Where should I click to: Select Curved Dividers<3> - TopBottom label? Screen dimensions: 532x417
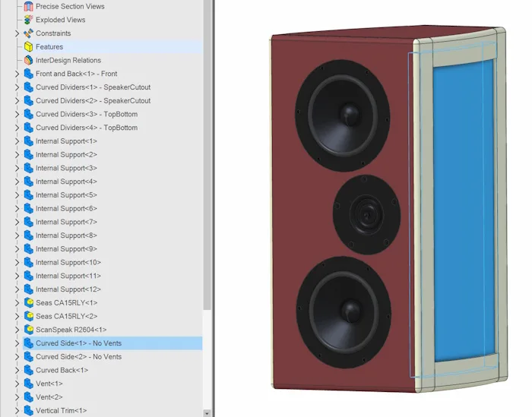(87, 114)
